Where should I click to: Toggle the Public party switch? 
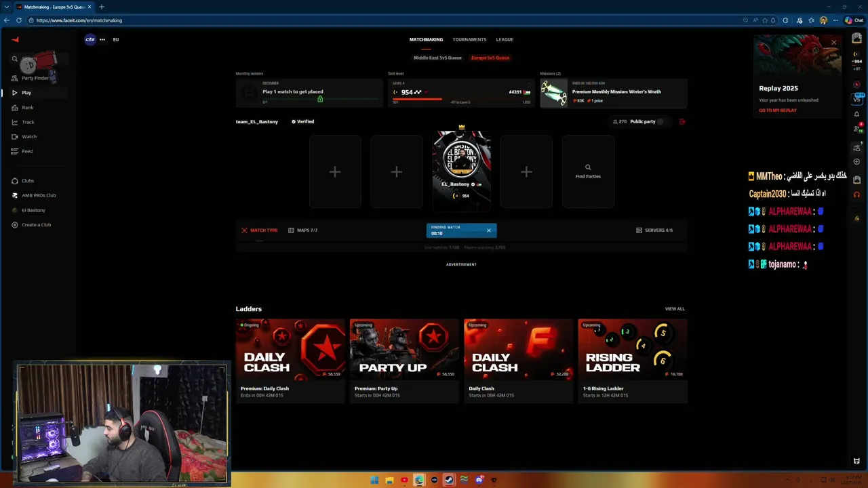662,122
